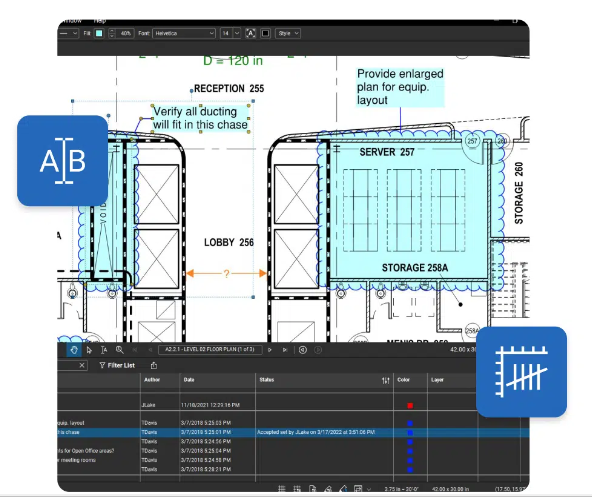Click the red color square in JLake row

coord(410,406)
